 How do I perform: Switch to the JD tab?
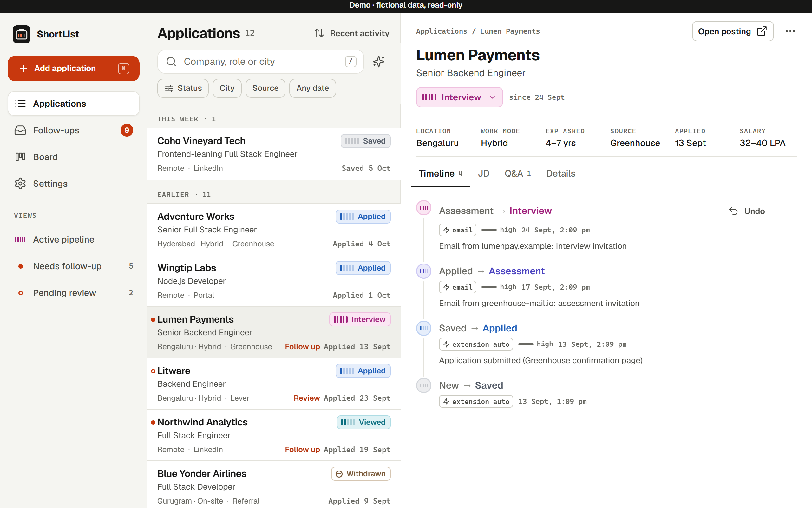click(483, 173)
